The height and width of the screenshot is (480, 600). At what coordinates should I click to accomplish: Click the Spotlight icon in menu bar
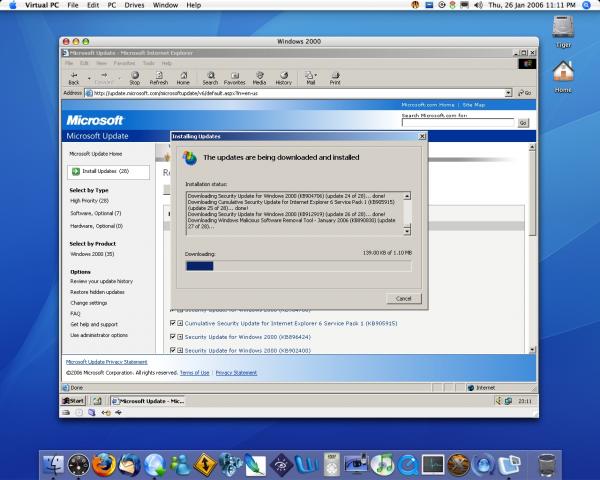[x=586, y=5]
